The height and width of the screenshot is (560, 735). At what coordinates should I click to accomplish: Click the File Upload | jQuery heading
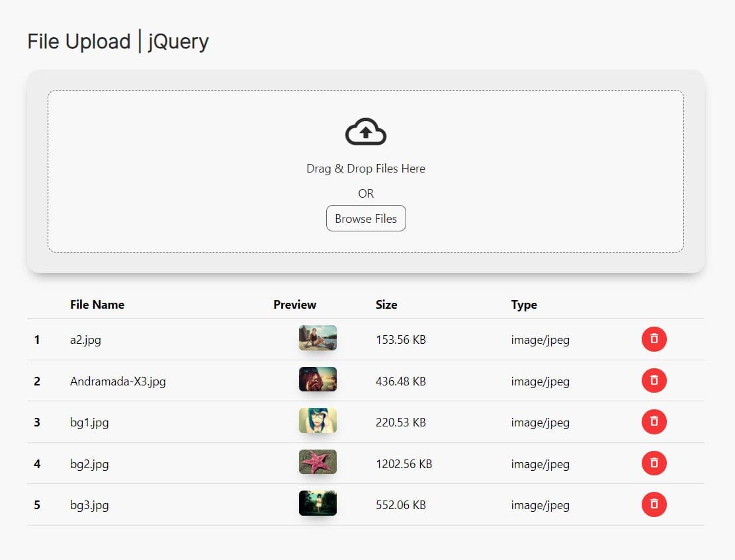[x=118, y=41]
